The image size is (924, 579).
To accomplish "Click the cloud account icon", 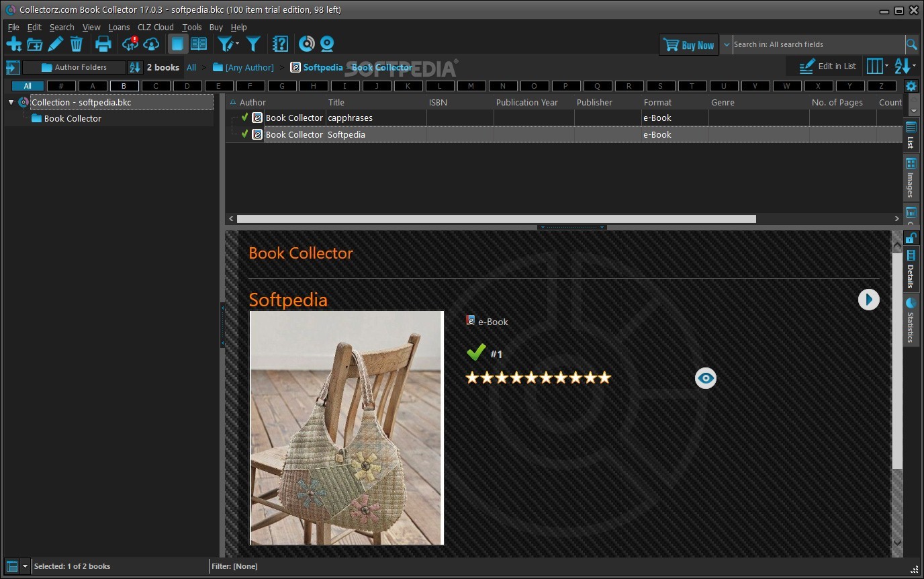I will (x=152, y=44).
